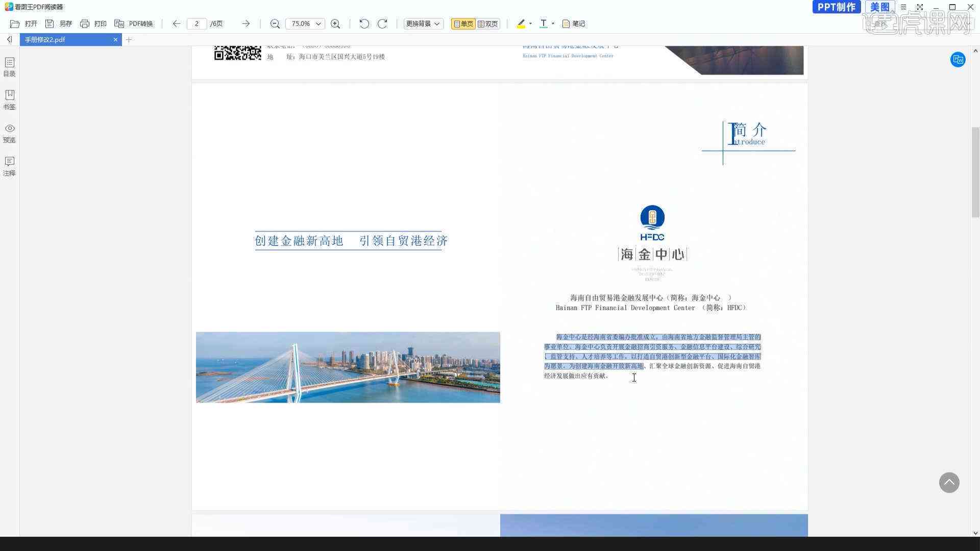Open the hamburger main menu
The image size is (980, 551).
tap(903, 7)
